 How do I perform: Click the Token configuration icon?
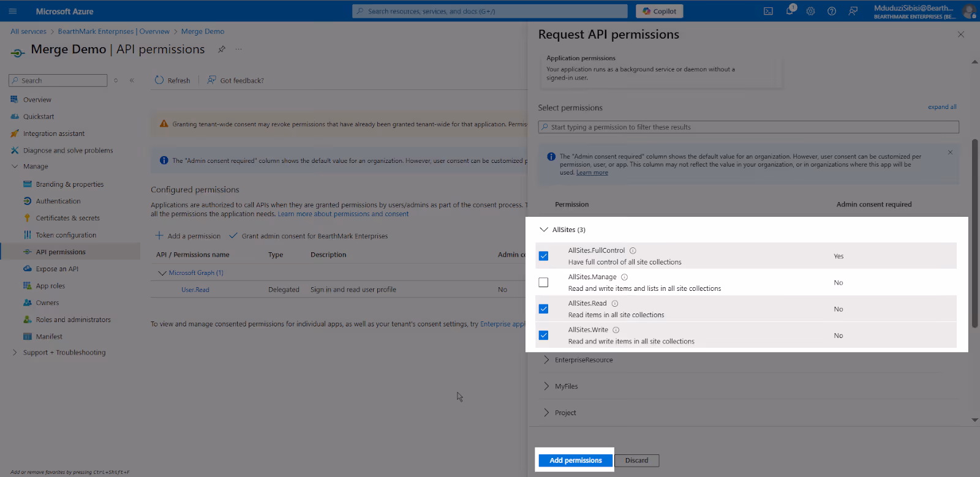pyautogui.click(x=27, y=235)
